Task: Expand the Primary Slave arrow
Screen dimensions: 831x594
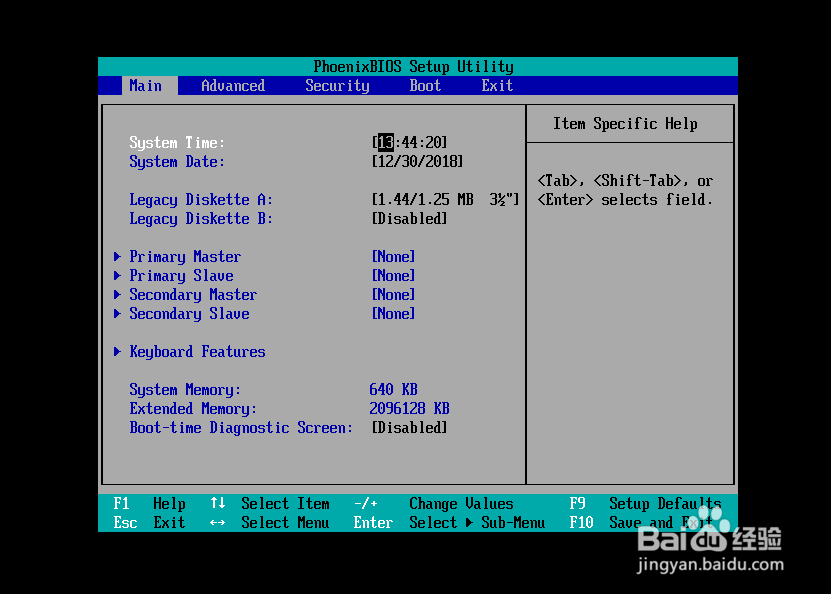Action: [x=117, y=276]
